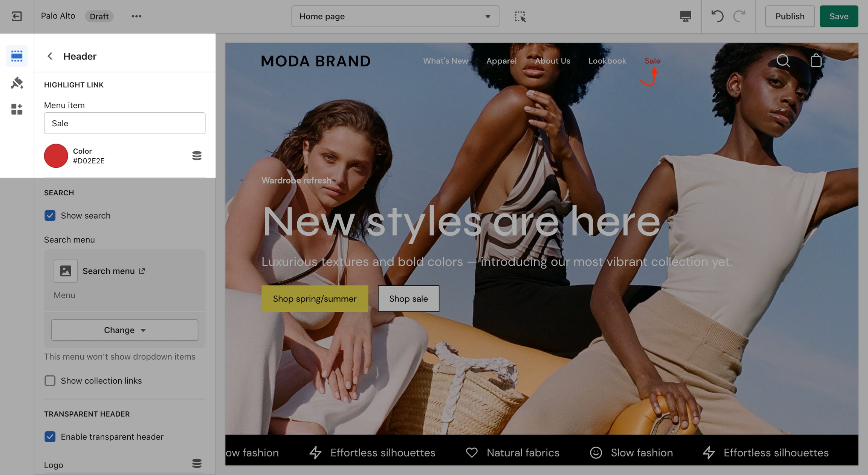
Task: Go back from the Header panel
Action: click(50, 56)
